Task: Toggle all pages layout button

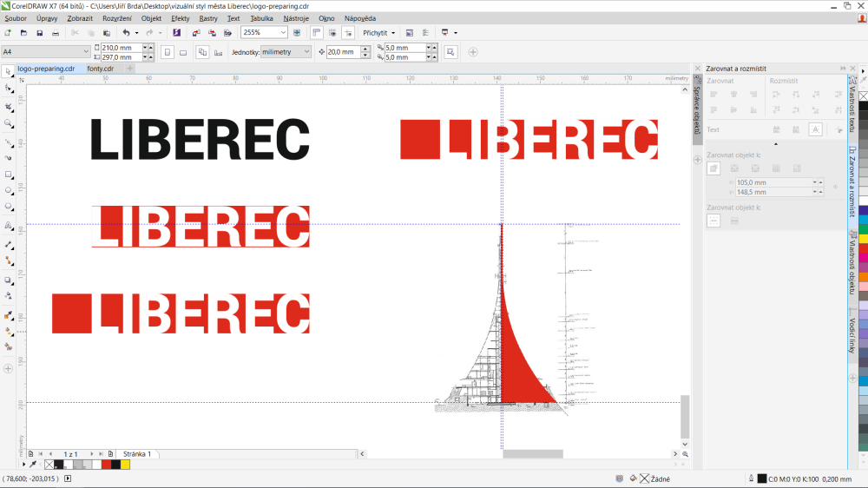Action: (202, 52)
